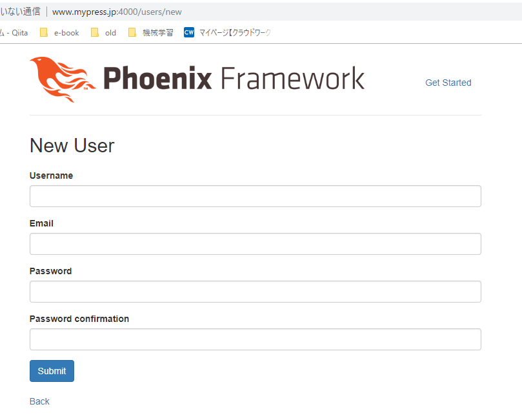Click the Phoenix Framework logo
Screen dimensions: 522x420
197,79
